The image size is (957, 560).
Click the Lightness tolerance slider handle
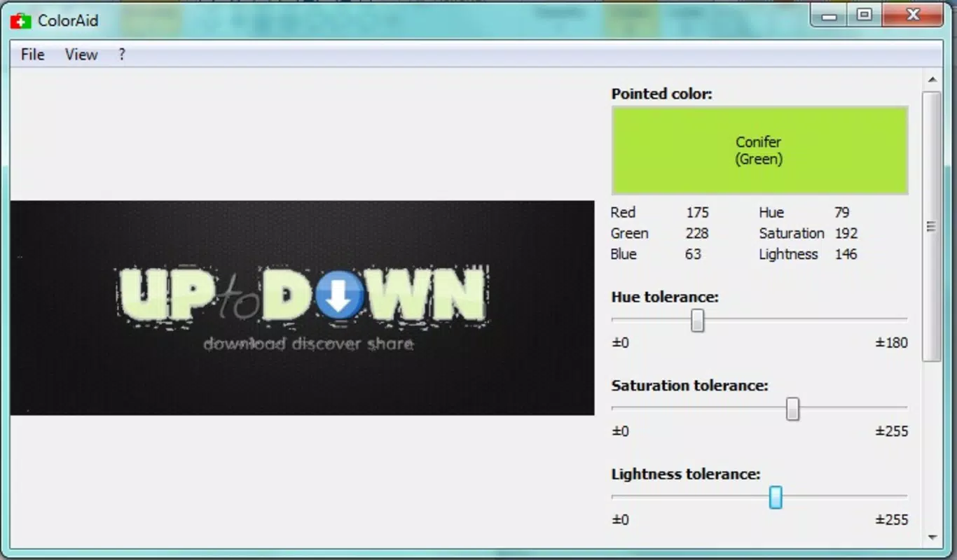776,498
